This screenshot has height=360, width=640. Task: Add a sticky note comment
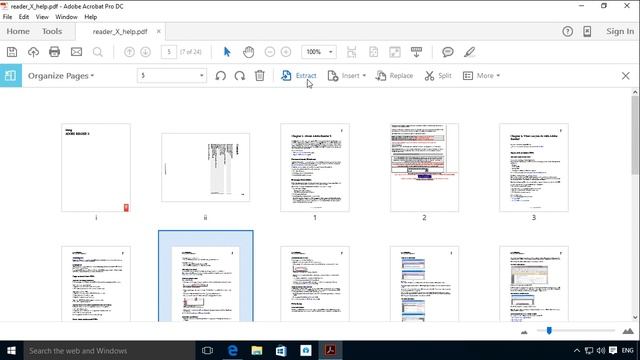pyautogui.click(x=448, y=52)
